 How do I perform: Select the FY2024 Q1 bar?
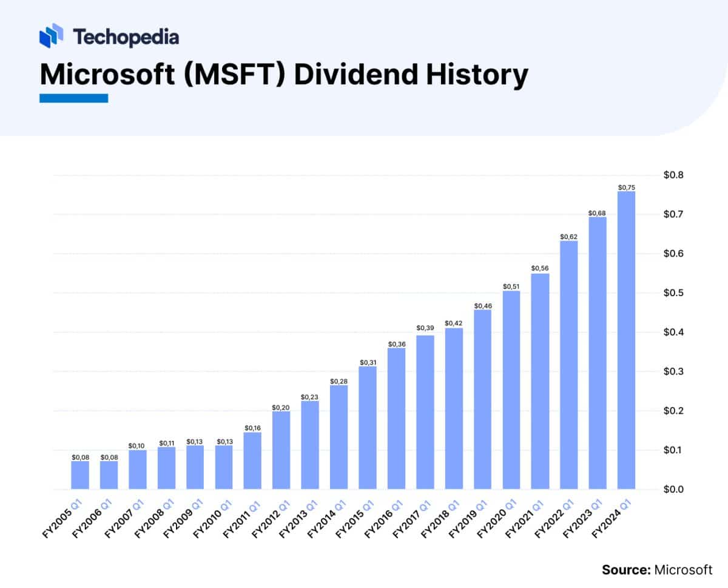(626, 340)
